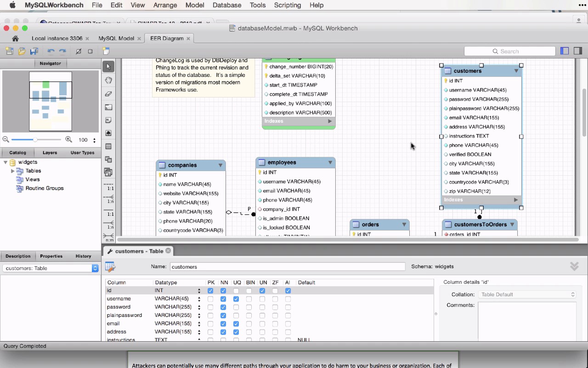Select the routine group tool
Screen dimensions: 588x368
coord(108,172)
